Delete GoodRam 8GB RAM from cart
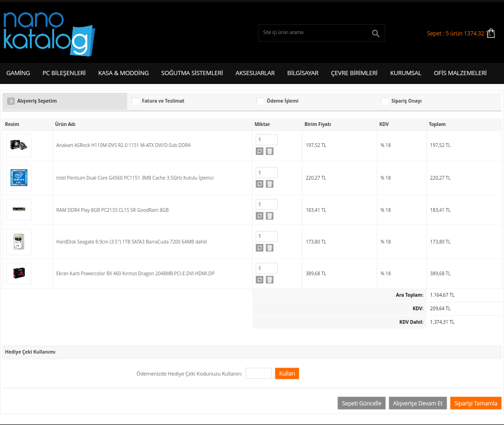 point(270,216)
